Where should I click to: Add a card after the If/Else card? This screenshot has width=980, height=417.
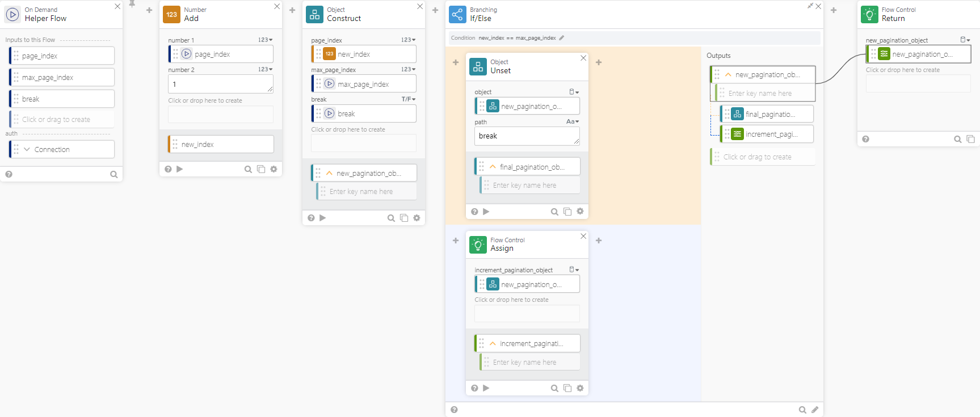click(834, 10)
